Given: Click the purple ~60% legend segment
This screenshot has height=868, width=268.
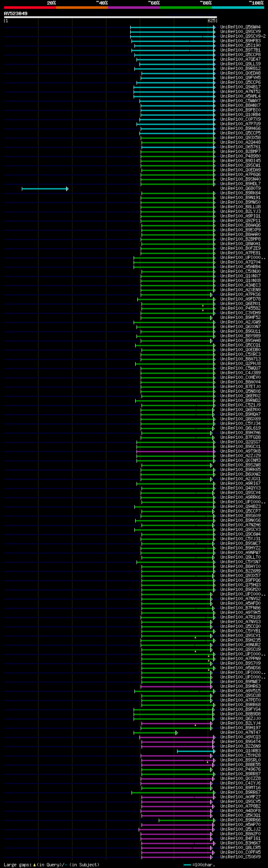Looking at the screenshot, I should [134, 8].
